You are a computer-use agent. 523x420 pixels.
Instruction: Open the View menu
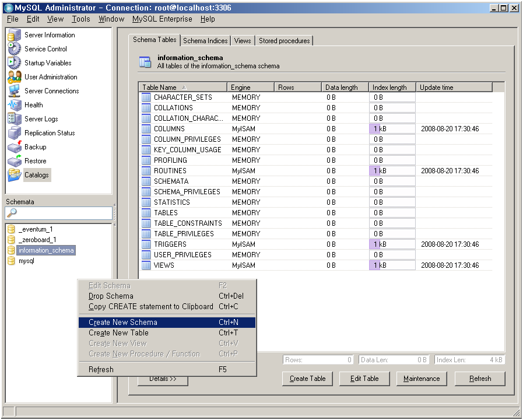point(55,19)
